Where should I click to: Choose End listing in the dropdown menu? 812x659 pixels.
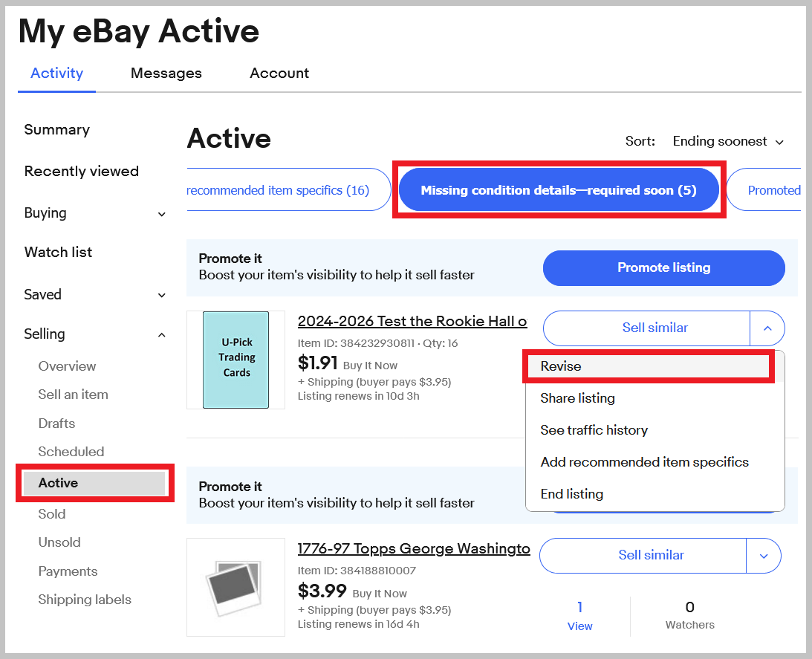572,494
